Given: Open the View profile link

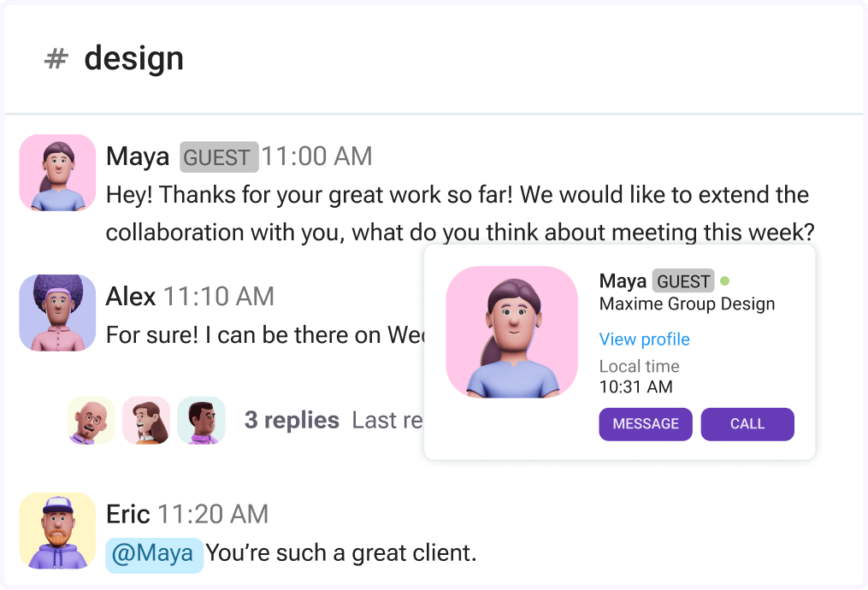Looking at the screenshot, I should coord(644,339).
